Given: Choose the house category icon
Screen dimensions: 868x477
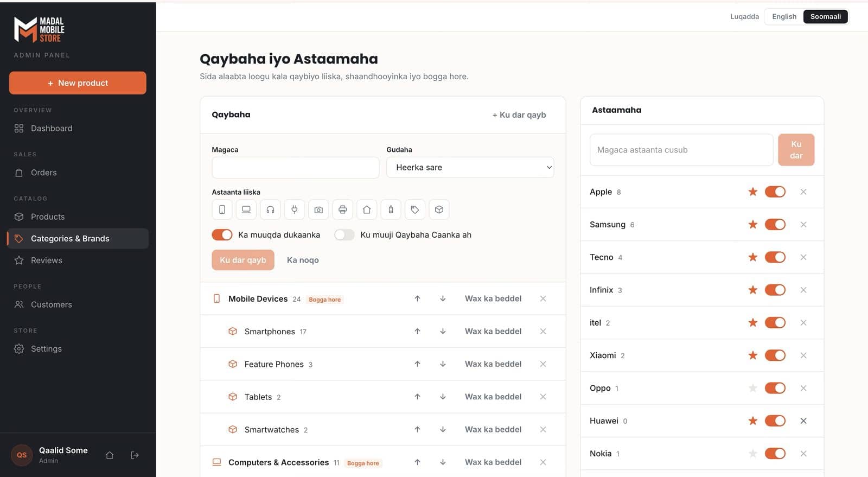Looking at the screenshot, I should 367,209.
